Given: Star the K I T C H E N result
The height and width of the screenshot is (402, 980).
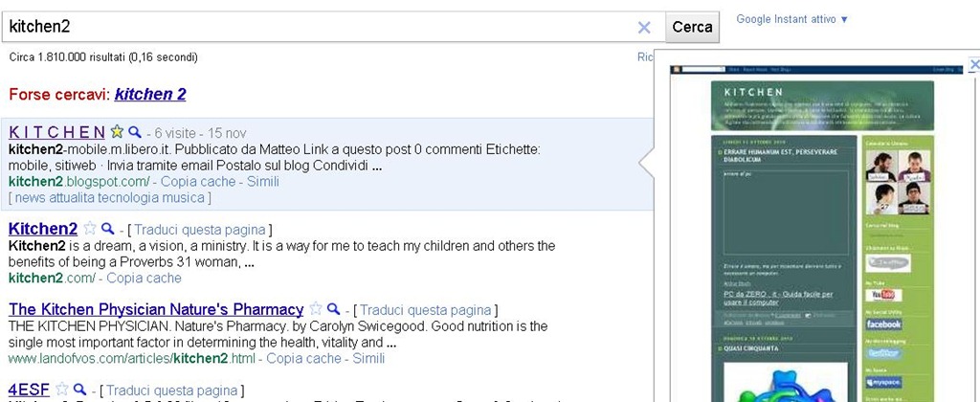Looking at the screenshot, I should click(x=116, y=132).
